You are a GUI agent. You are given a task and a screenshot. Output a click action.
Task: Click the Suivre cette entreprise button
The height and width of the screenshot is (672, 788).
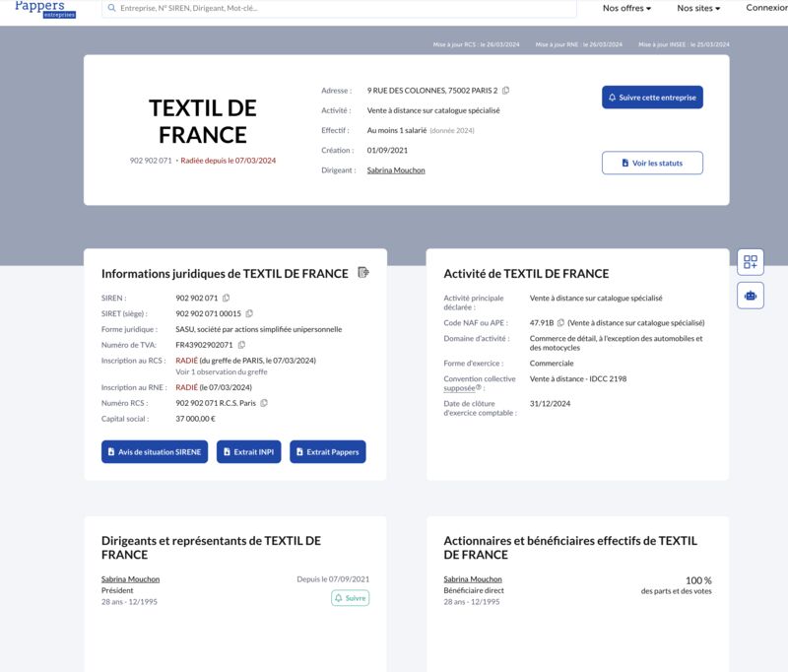click(x=652, y=97)
